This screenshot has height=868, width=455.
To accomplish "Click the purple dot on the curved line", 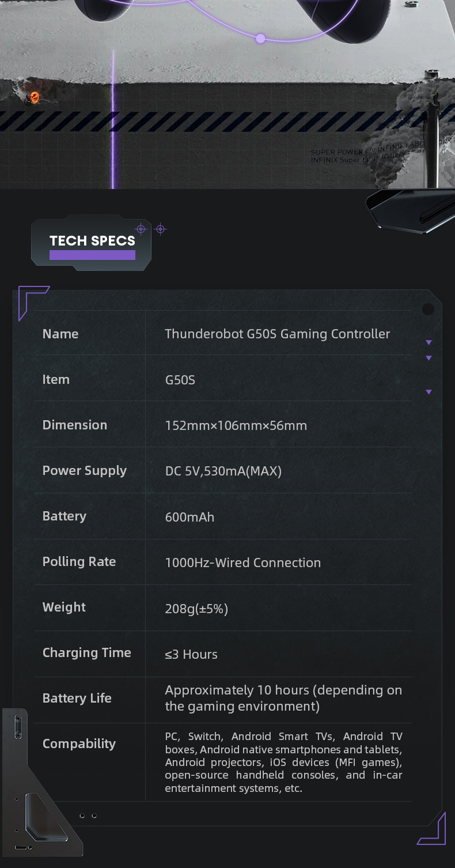I will coord(260,39).
